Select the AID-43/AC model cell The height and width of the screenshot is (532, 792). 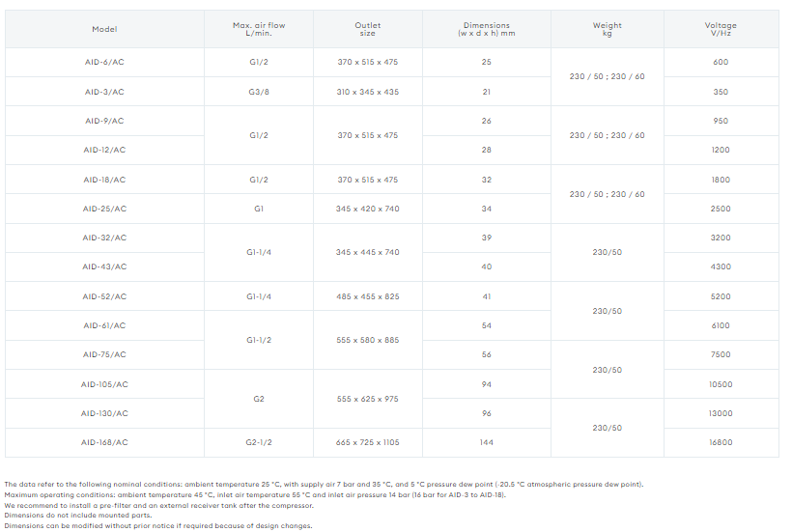[x=104, y=266]
